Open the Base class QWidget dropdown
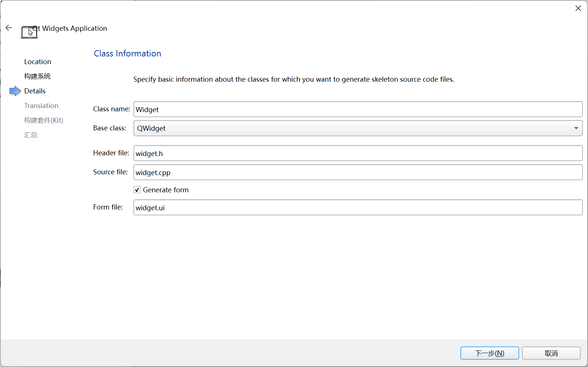 pos(358,128)
